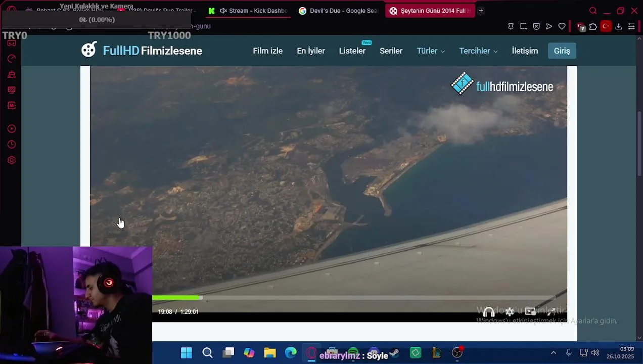Open the video player headphones audio icon
643x364 pixels.
(x=488, y=312)
